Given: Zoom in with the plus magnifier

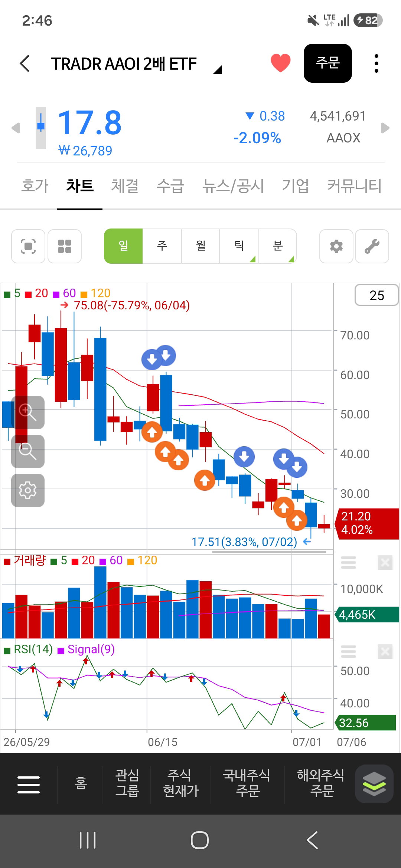Looking at the screenshot, I should pyautogui.click(x=28, y=412).
